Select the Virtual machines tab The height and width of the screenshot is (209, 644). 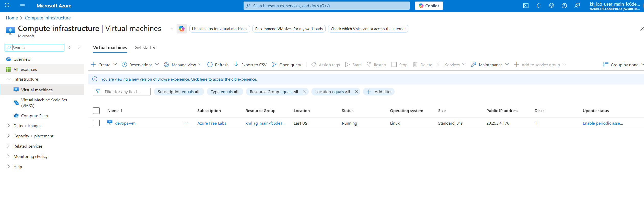110,48
